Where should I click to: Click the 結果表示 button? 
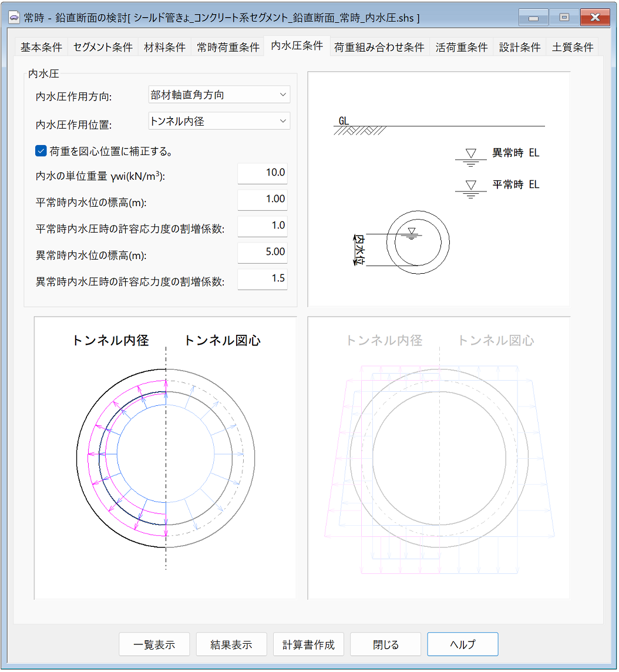[231, 644]
